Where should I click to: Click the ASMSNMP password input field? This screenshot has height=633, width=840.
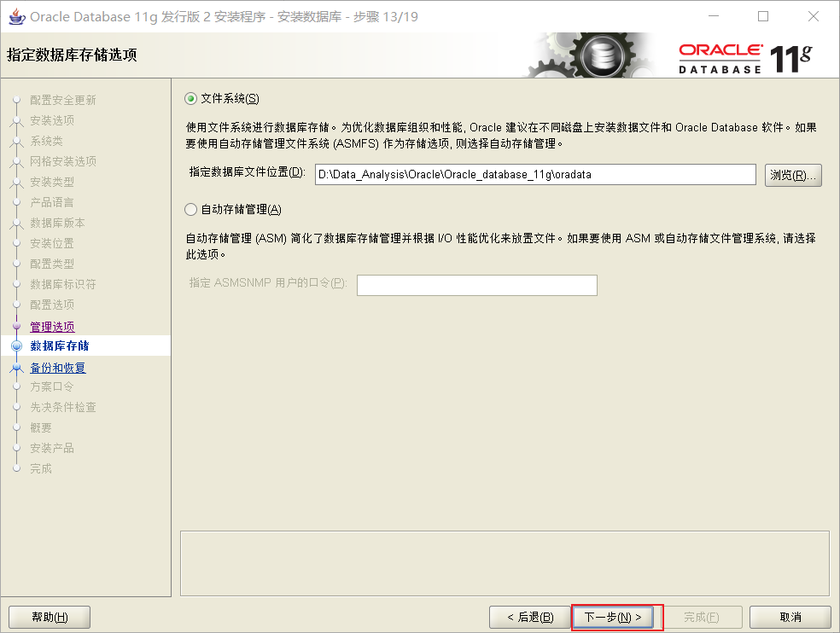476,285
